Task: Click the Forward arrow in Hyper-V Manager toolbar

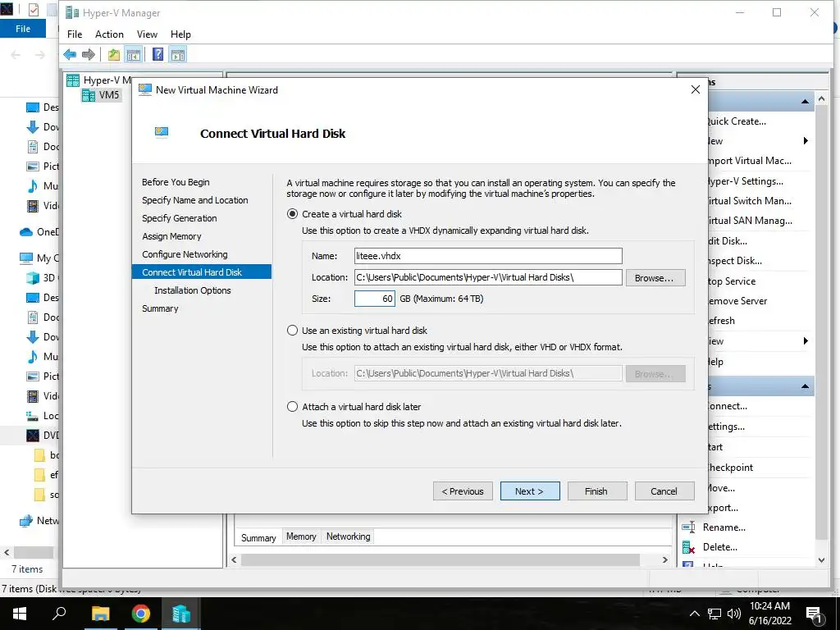Action: click(89, 54)
